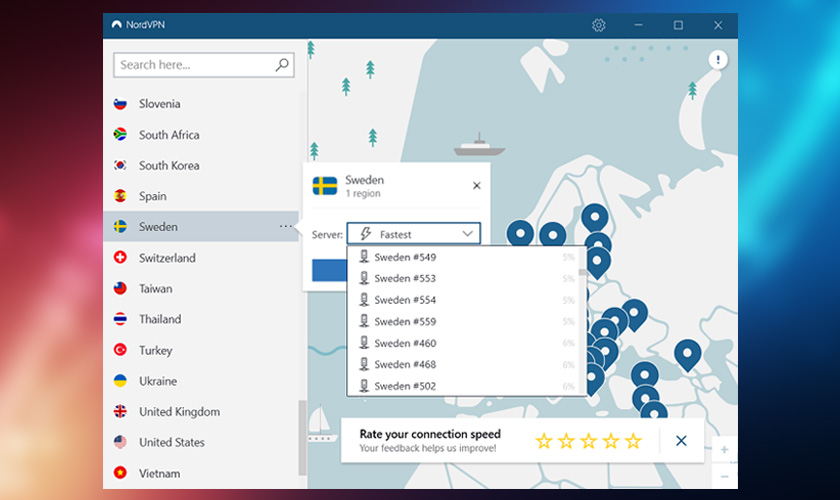
Task: Select the Sweden row in sidebar
Action: coord(201,227)
